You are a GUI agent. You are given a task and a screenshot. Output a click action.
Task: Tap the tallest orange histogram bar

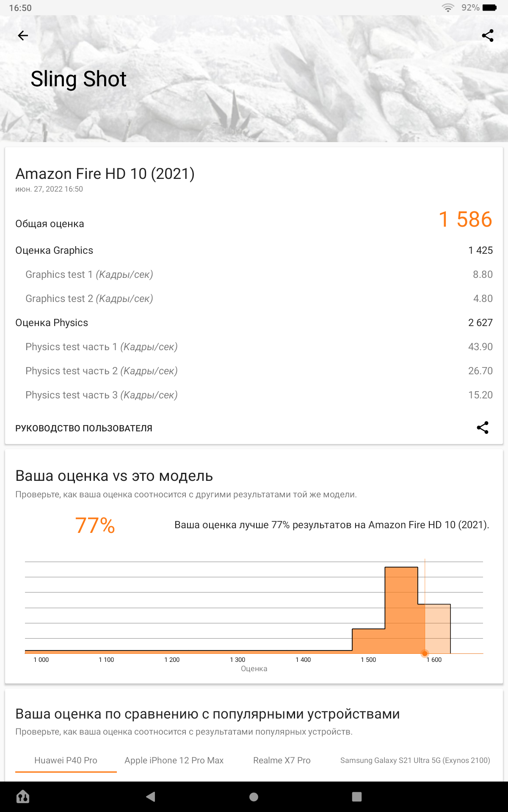point(401,609)
